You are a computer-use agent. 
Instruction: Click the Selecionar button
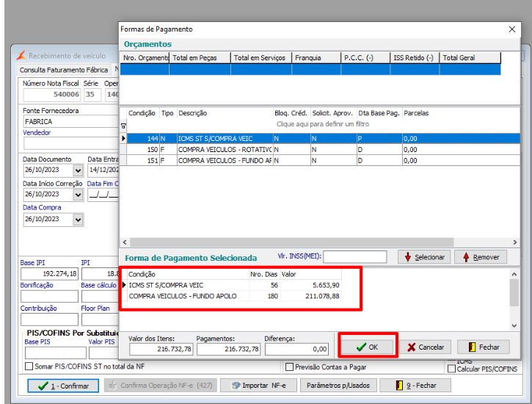424,257
